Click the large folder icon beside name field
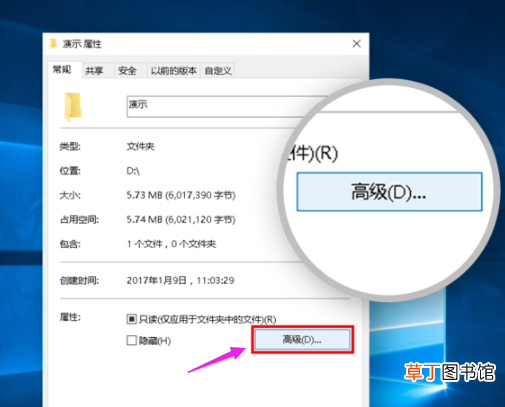The image size is (505, 407). click(73, 106)
